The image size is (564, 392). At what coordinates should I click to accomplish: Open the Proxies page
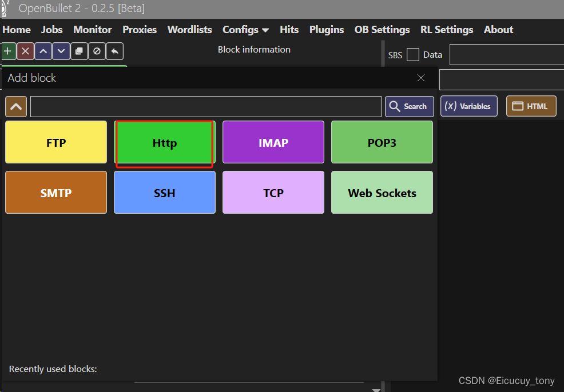pyautogui.click(x=140, y=30)
